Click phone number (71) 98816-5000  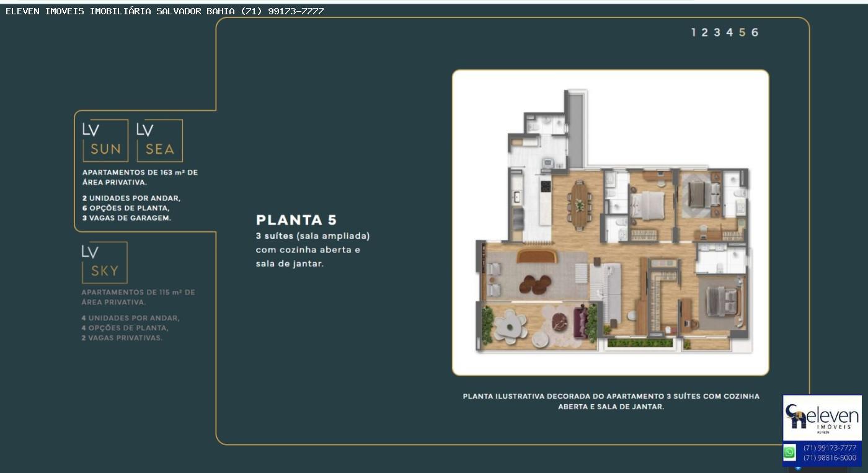point(829,458)
